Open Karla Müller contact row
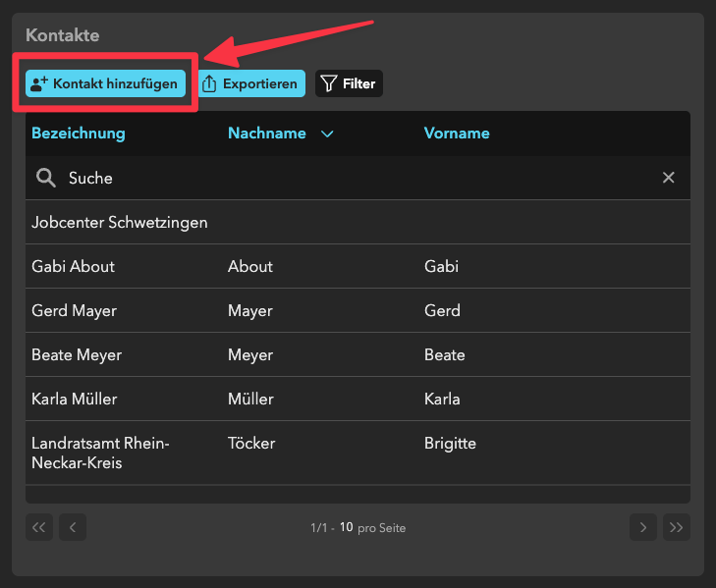The image size is (716, 588). (75, 399)
